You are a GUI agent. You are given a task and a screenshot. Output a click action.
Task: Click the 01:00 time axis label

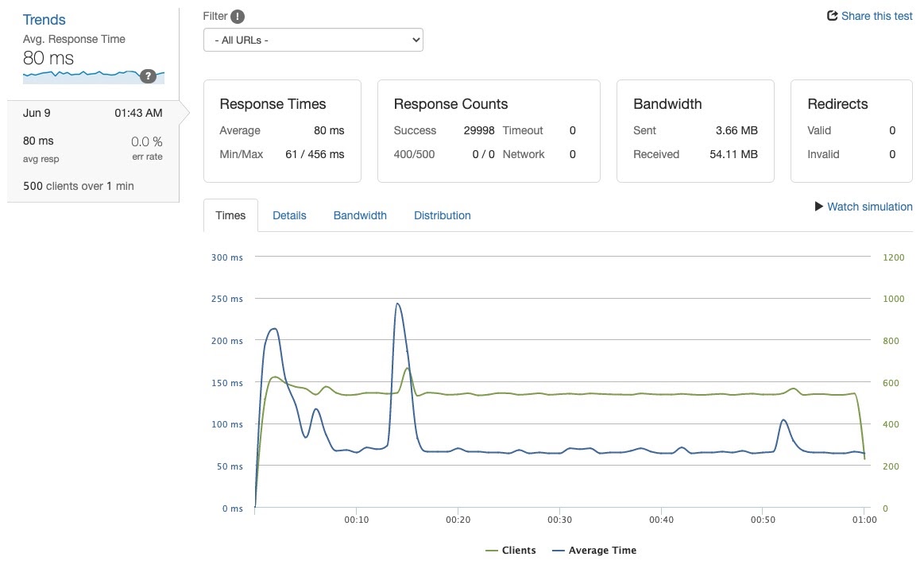(x=864, y=520)
